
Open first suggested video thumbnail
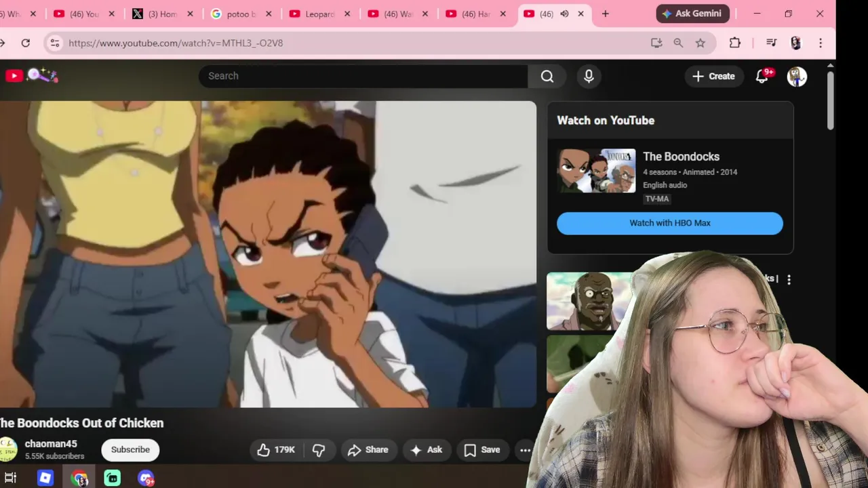pyautogui.click(x=588, y=301)
